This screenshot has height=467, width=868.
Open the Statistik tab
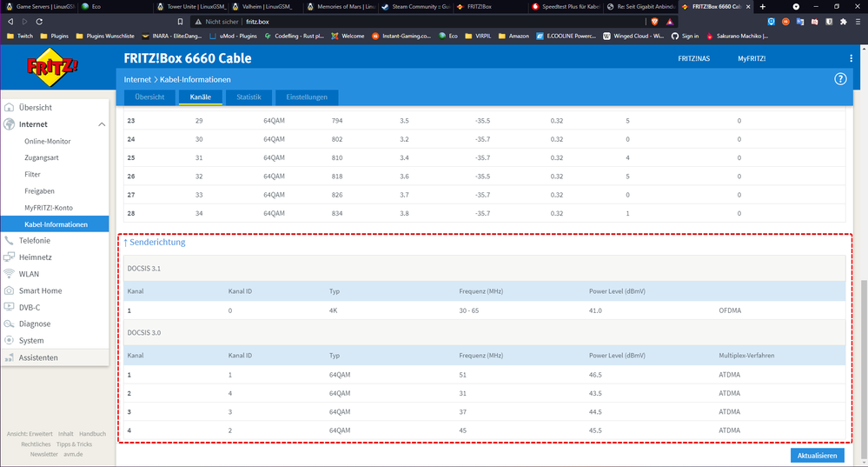click(248, 97)
